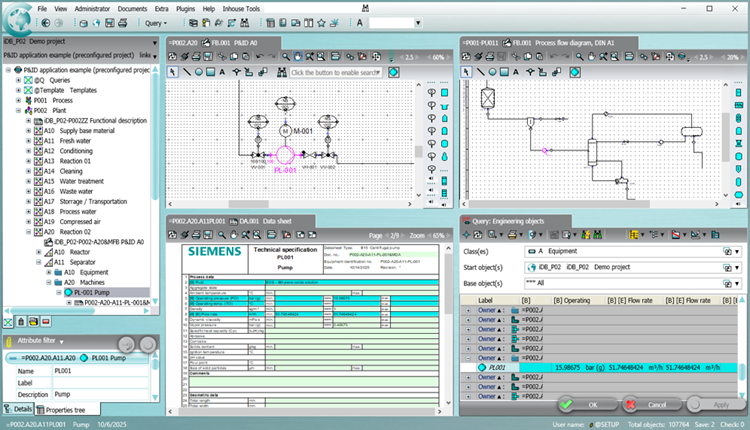Toggle the second round button in Attribute filter
The width and height of the screenshot is (750, 430).
coord(148,344)
